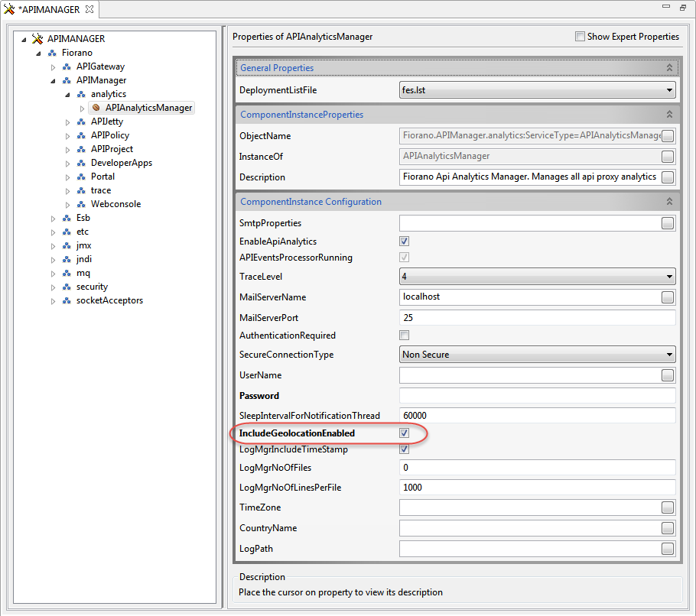Collapse General Properties section
Image resolution: width=696 pixels, height=616 pixels.
(669, 68)
